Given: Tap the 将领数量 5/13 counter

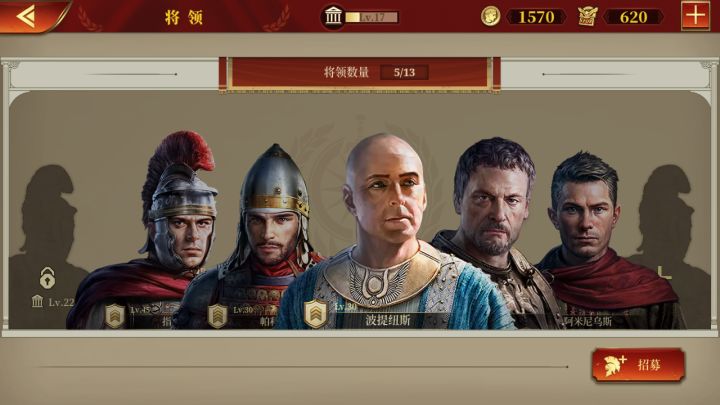Looking at the screenshot, I should point(360,73).
